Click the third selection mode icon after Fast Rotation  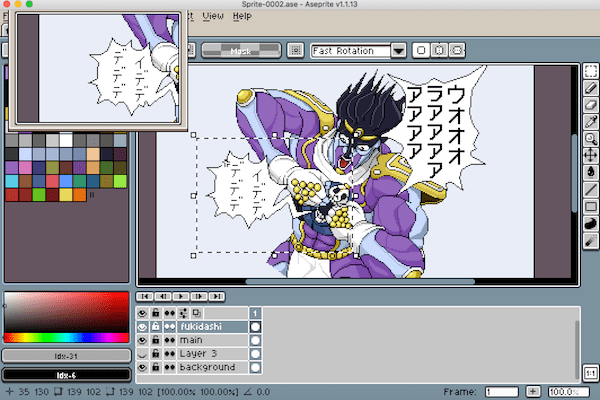pyautogui.click(x=457, y=50)
